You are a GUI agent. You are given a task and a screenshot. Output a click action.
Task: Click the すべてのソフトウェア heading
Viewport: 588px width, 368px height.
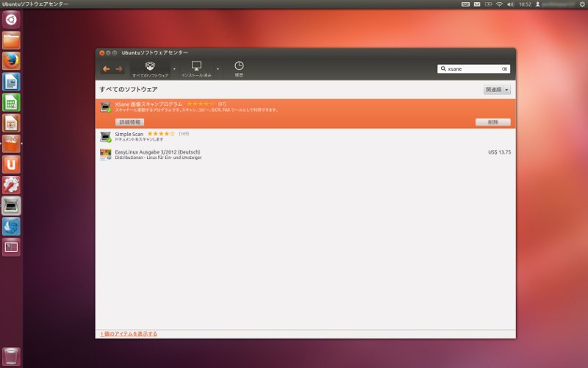point(128,89)
